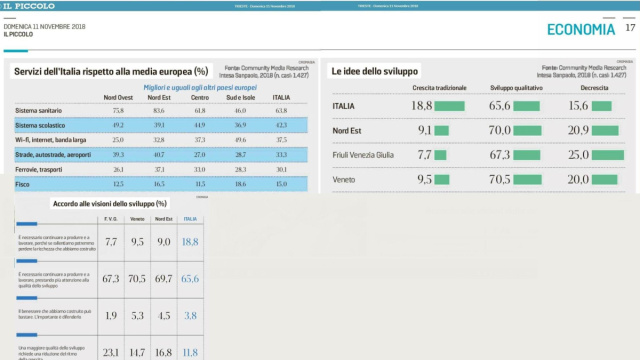Click the 'Friuli Venezia Giulia' row label
Image resolution: width=640 pixels, height=360 pixels.
point(363,155)
